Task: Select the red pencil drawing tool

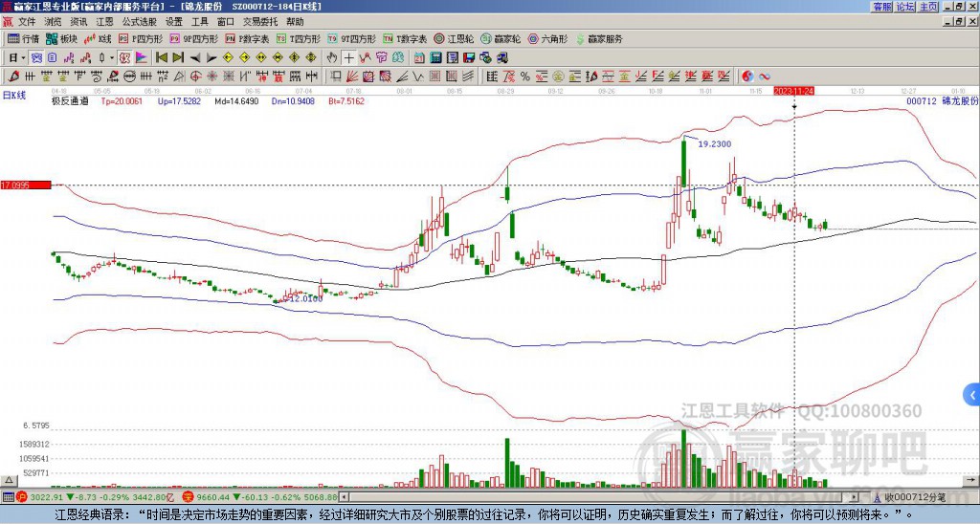Action: click(13, 76)
